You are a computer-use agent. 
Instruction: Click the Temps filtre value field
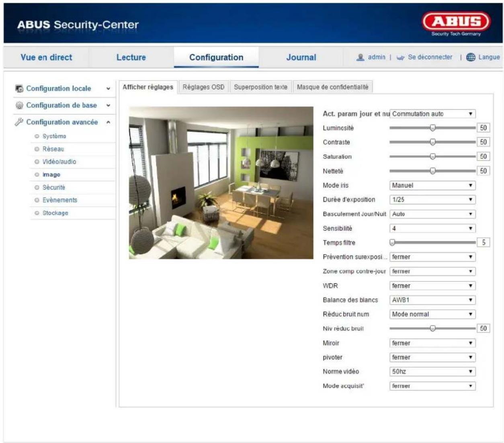[x=484, y=243]
